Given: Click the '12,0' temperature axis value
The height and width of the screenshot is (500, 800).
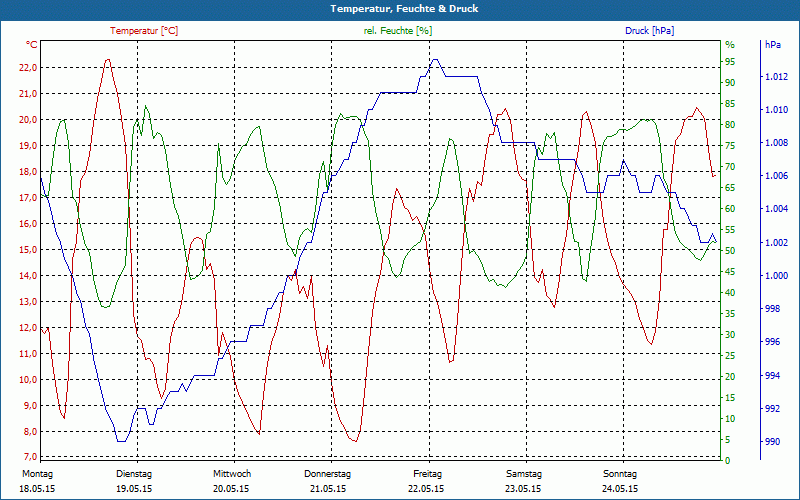Looking at the screenshot, I should click(x=28, y=328).
